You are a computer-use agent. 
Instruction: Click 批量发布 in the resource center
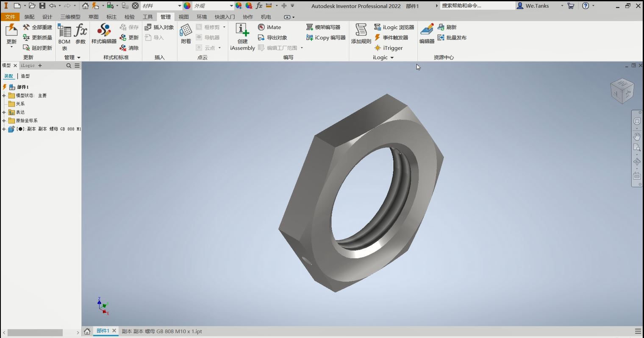tap(455, 37)
